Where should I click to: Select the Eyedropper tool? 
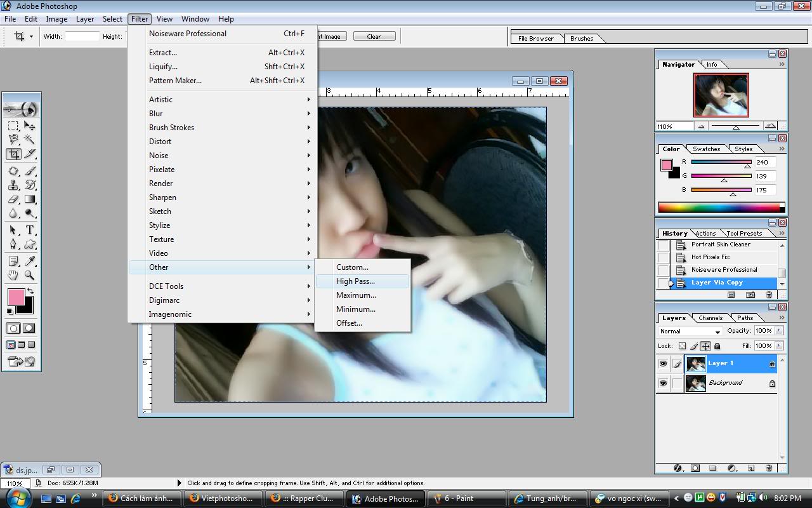pyautogui.click(x=29, y=260)
